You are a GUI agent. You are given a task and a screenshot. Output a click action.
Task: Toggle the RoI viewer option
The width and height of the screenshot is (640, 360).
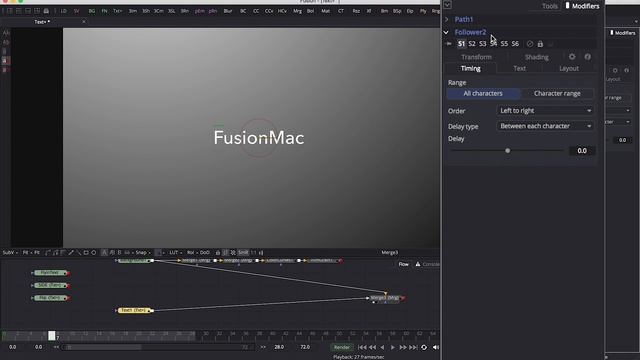pos(190,253)
